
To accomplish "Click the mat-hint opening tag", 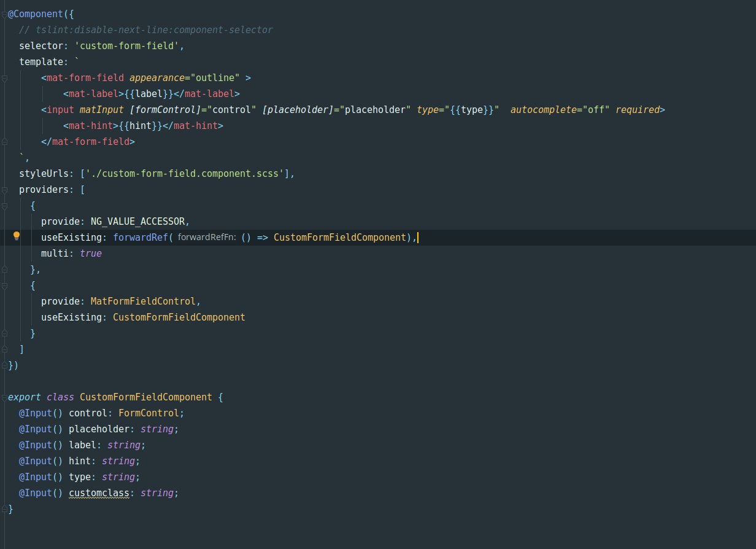I will pyautogui.click(x=87, y=126).
